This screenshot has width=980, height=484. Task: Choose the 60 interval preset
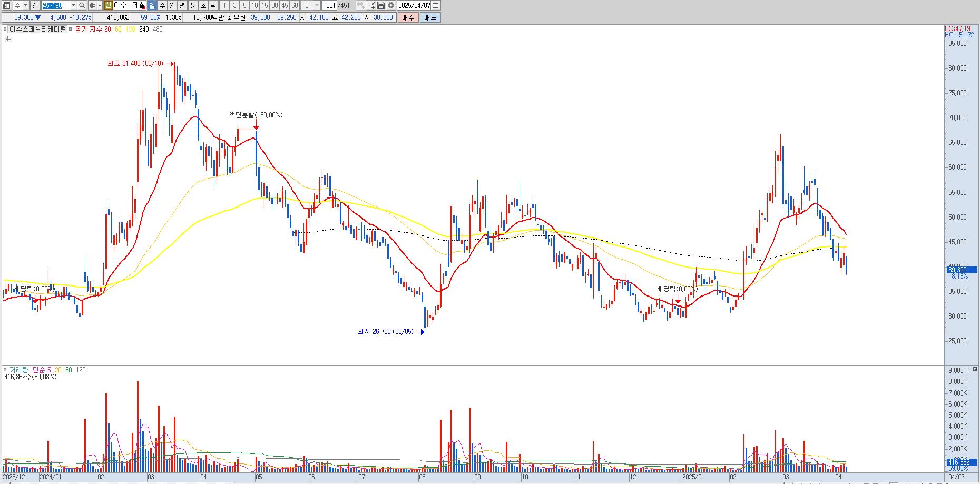295,5
